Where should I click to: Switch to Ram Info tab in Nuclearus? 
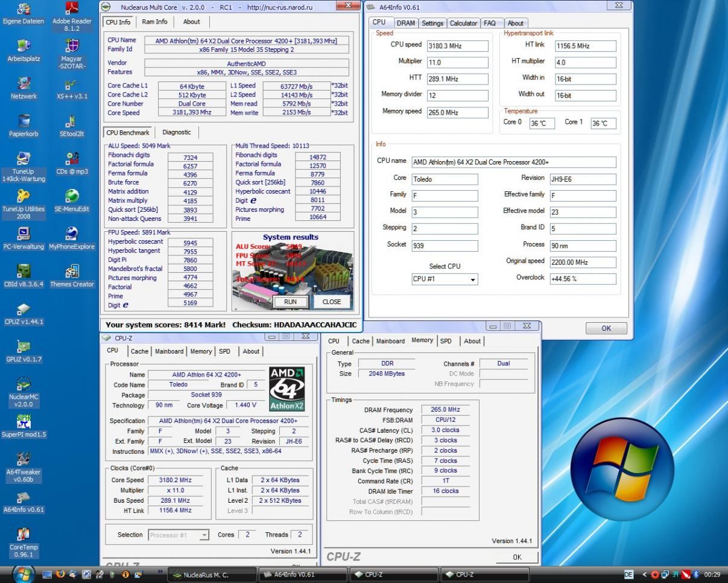tap(155, 22)
